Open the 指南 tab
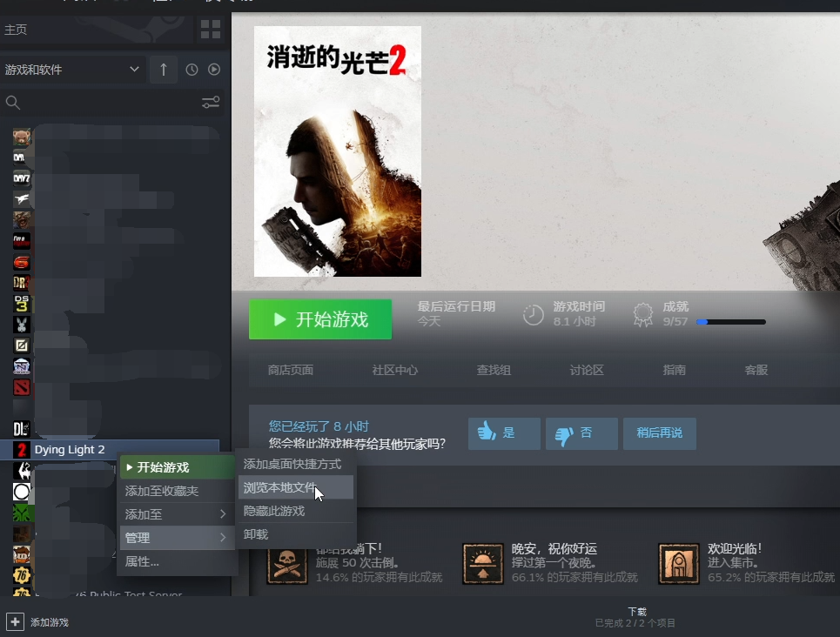Screen dimensions: 840x637 click(674, 370)
